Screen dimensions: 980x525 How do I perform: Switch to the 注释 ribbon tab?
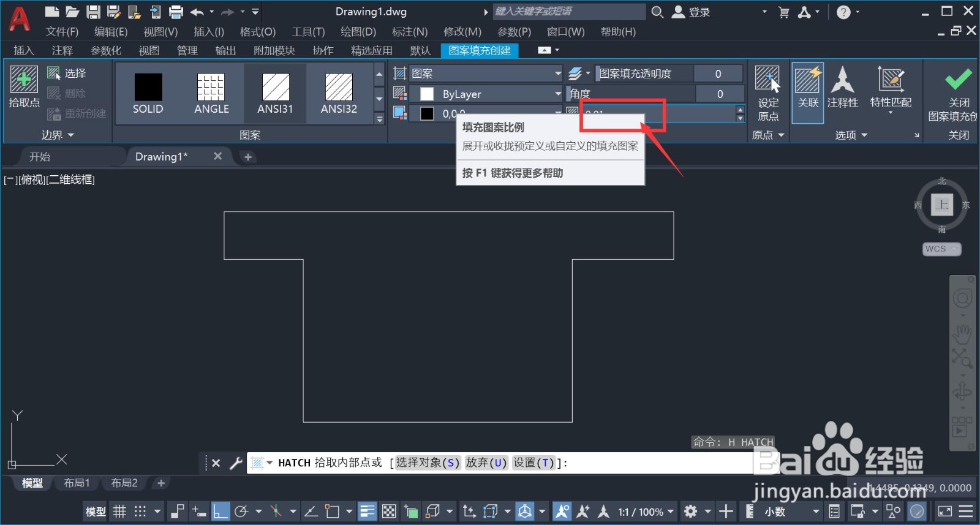pos(62,50)
